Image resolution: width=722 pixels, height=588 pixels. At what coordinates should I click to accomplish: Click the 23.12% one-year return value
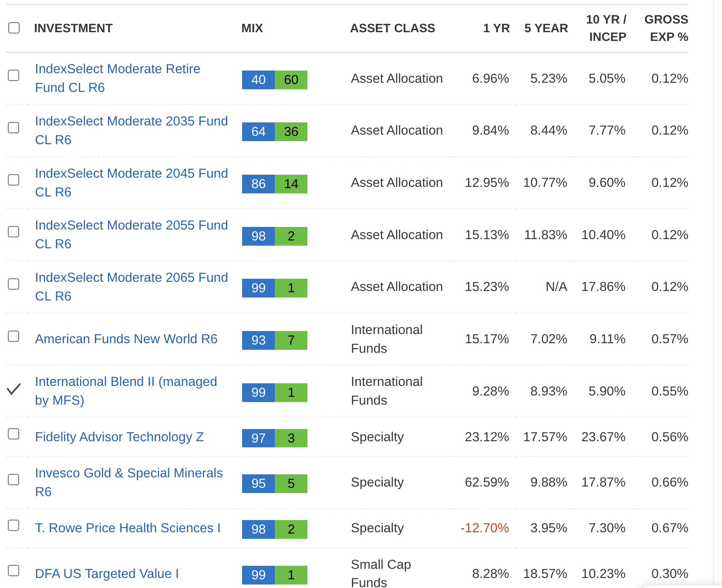pyautogui.click(x=487, y=437)
